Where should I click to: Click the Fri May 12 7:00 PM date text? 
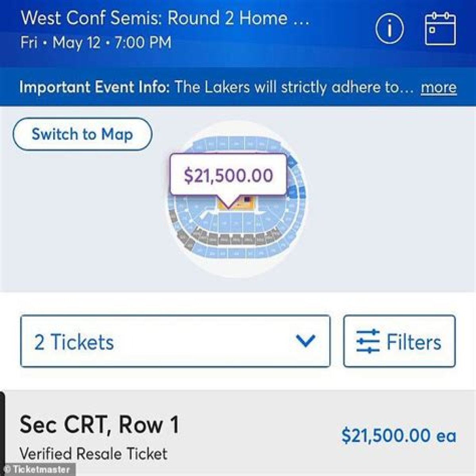click(x=96, y=42)
